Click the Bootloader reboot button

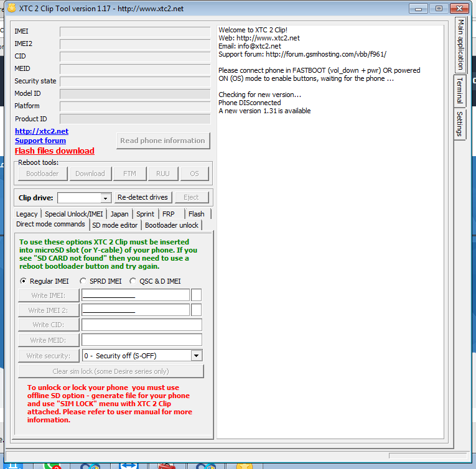click(x=42, y=174)
